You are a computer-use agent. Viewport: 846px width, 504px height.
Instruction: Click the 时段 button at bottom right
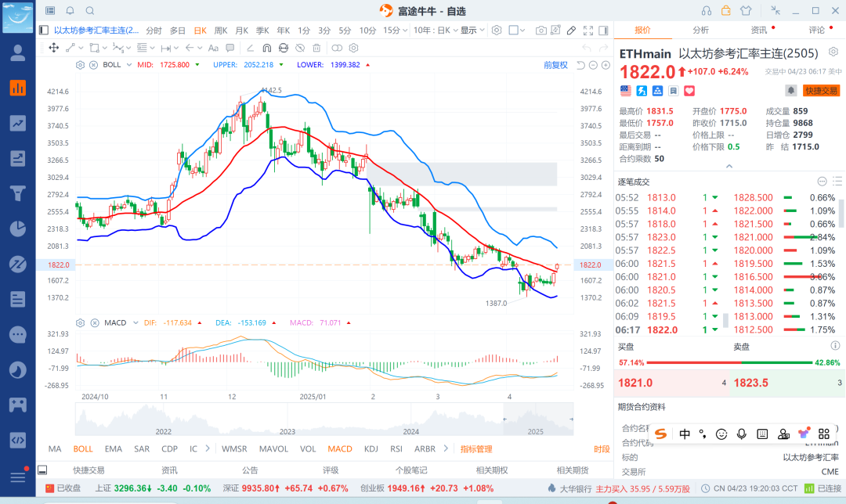click(x=602, y=448)
